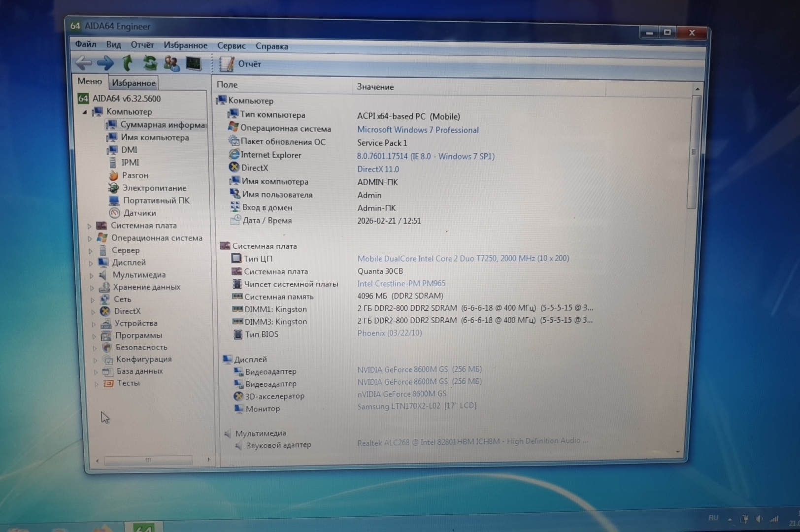Open the Intel Crestline-PM PM965 chipset link

[401, 284]
